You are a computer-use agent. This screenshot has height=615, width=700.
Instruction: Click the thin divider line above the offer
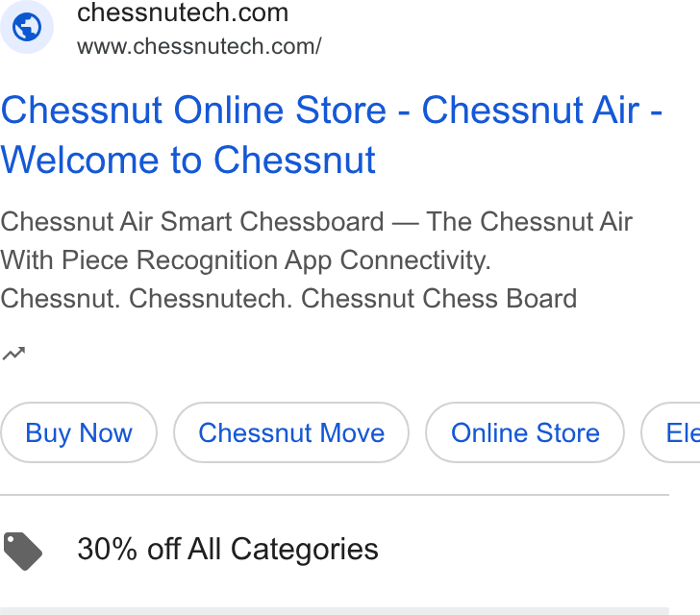pos(335,495)
